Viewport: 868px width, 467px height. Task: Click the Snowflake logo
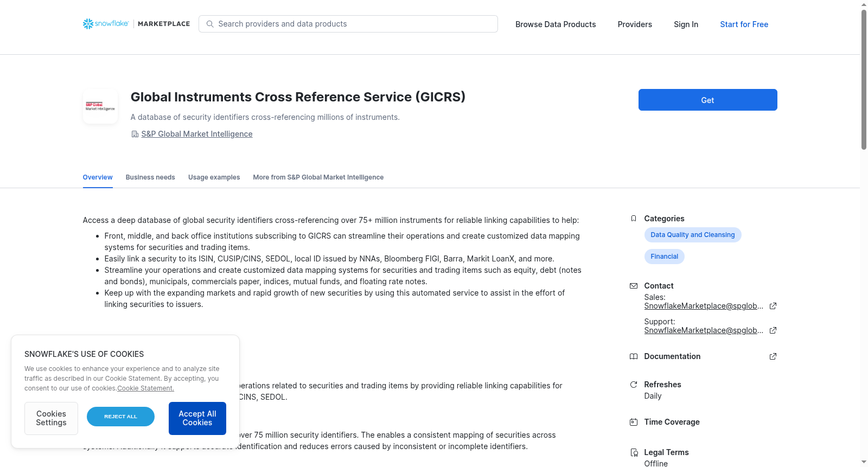point(106,24)
